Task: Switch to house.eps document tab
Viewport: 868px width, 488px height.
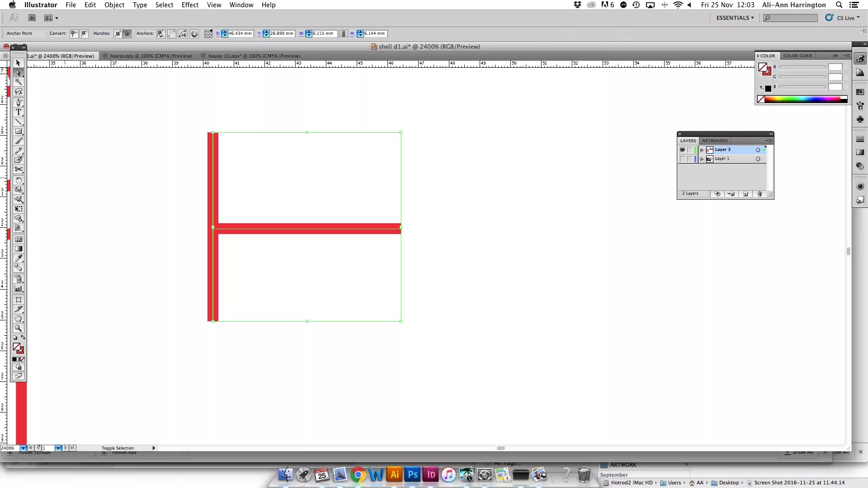Action: pos(151,56)
